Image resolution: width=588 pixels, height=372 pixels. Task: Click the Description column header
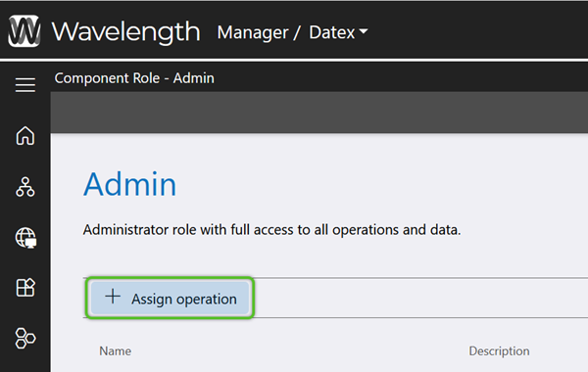pos(499,351)
